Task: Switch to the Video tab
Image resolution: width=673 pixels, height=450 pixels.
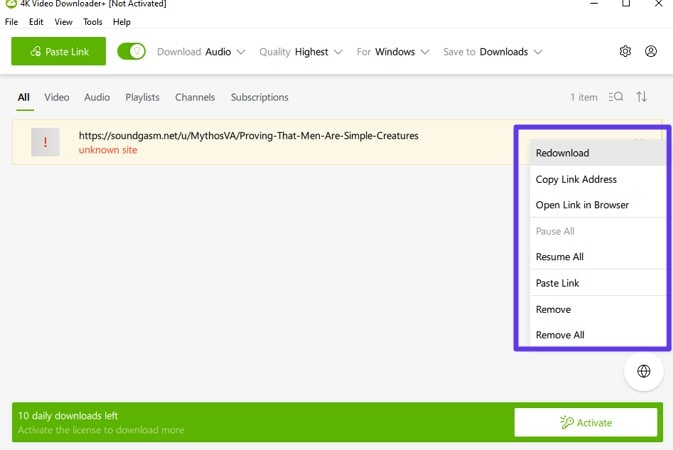Action: (57, 97)
